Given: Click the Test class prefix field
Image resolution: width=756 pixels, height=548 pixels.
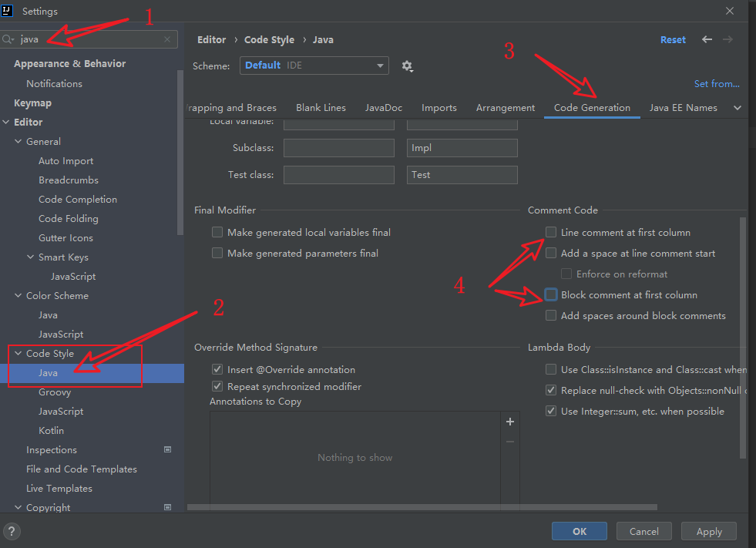Looking at the screenshot, I should (x=339, y=175).
